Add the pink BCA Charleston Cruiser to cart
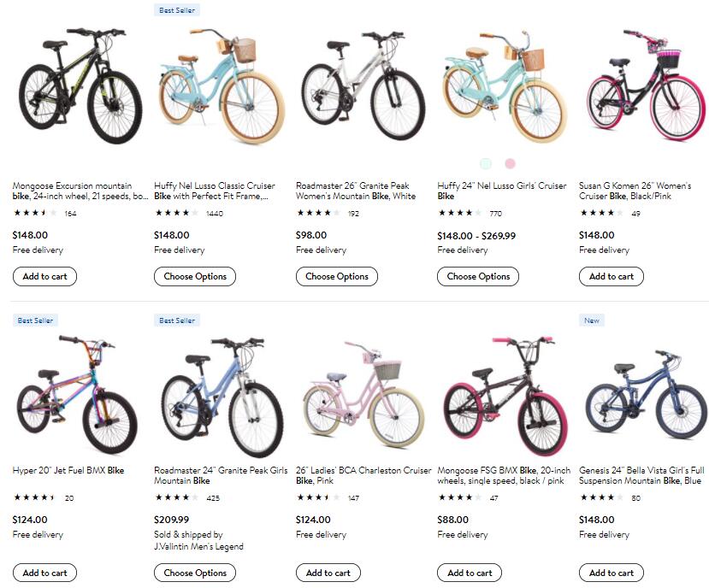This screenshot has width=709, height=588. point(328,573)
